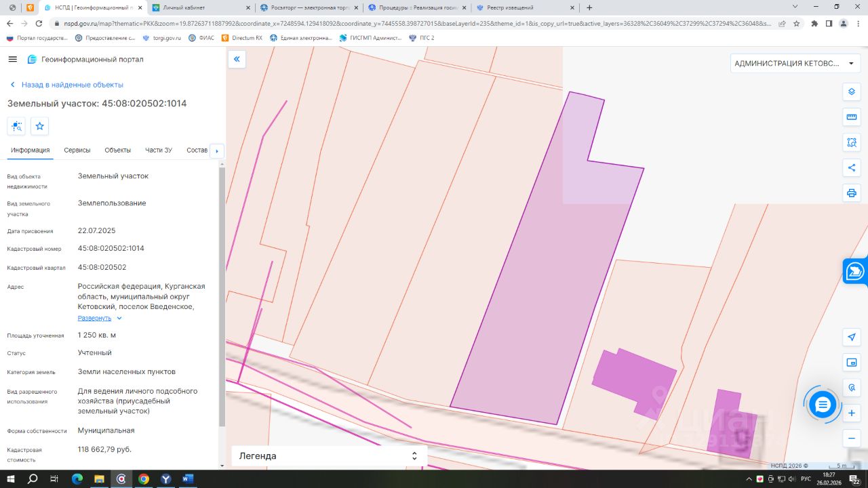This screenshot has width=868, height=488.
Task: Go back via Назад в найденные объекты
Action: [66, 85]
